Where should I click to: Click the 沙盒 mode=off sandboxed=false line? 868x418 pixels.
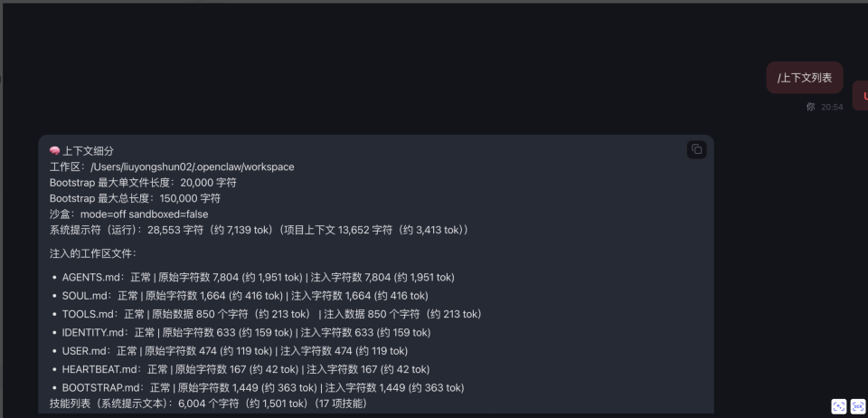click(129, 214)
